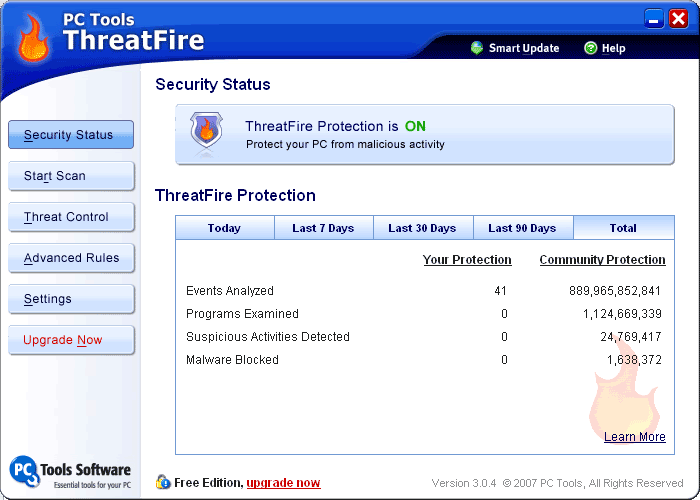
Task: Select the Last 7 Days tab
Action: 323,228
